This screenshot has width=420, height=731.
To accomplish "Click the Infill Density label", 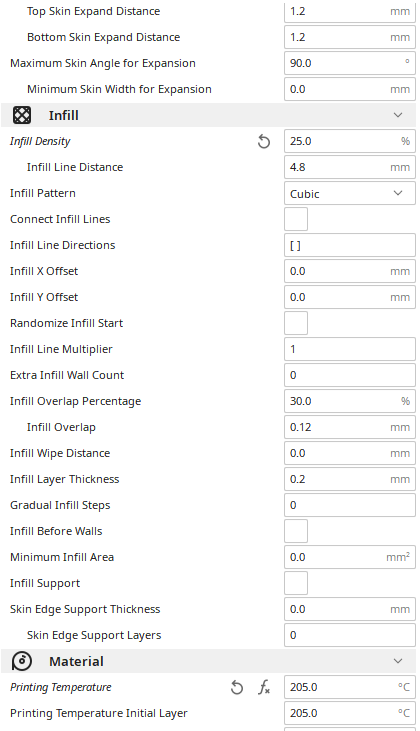I will coord(40,141).
